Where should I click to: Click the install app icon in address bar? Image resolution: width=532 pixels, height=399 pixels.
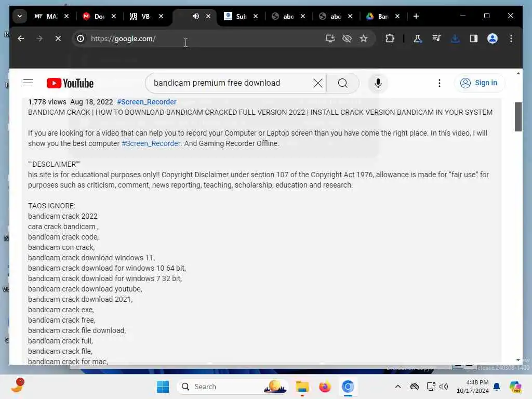tap(330, 38)
